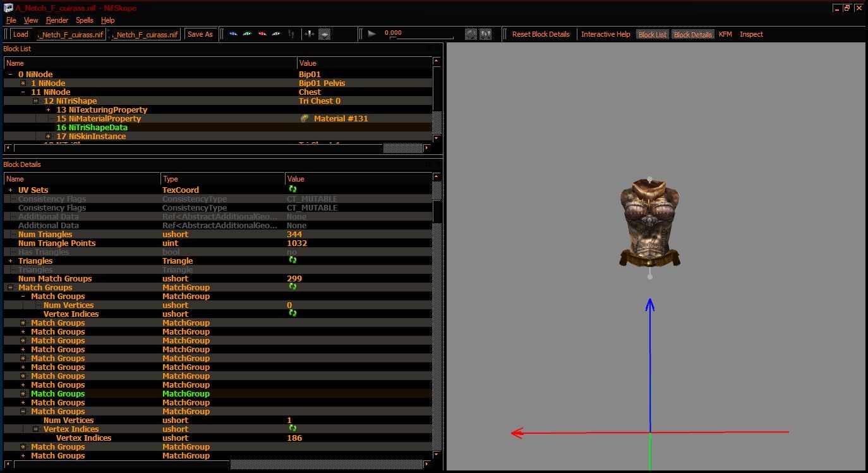Toggle the Inspect panel in toolbar
Image resolution: width=868 pixels, height=473 pixels.
[751, 34]
